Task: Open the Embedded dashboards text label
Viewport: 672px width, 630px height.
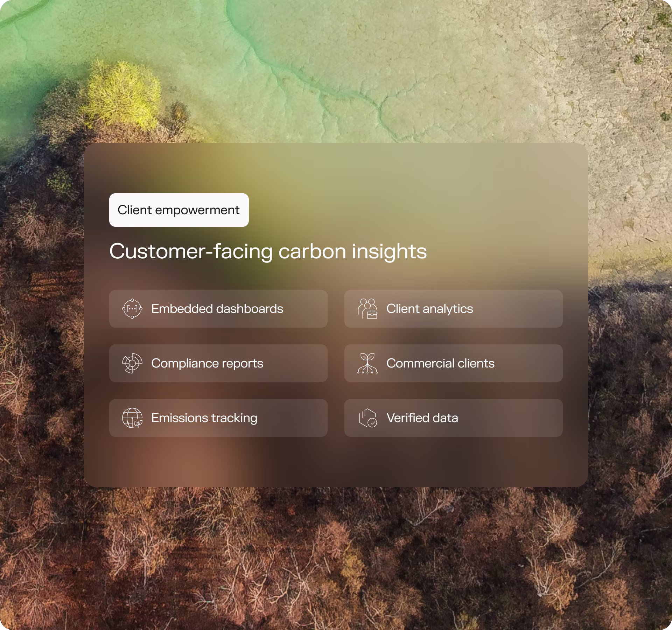Action: pyautogui.click(x=217, y=309)
